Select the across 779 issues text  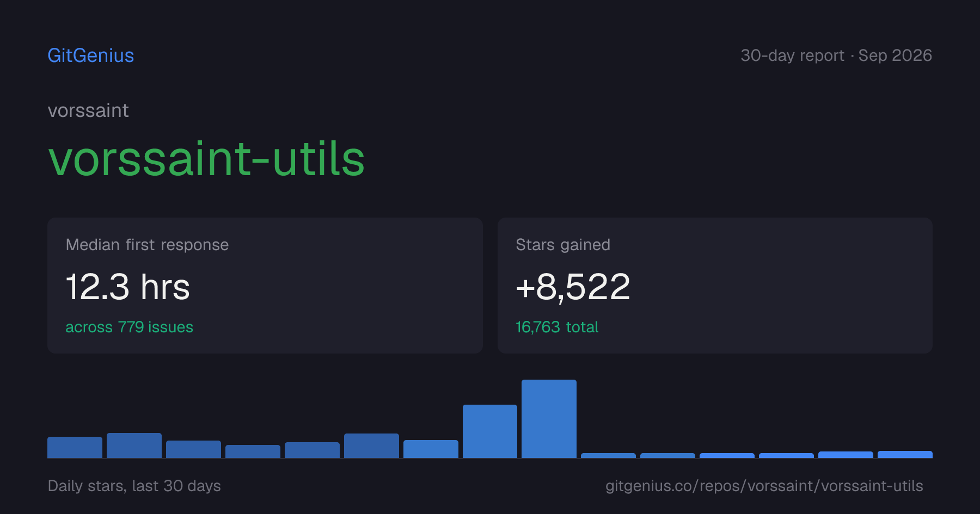(129, 327)
